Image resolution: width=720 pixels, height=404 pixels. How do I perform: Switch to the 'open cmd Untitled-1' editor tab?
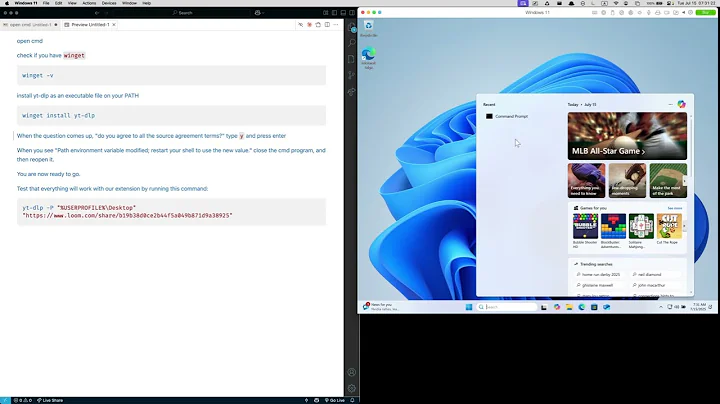coord(30,25)
